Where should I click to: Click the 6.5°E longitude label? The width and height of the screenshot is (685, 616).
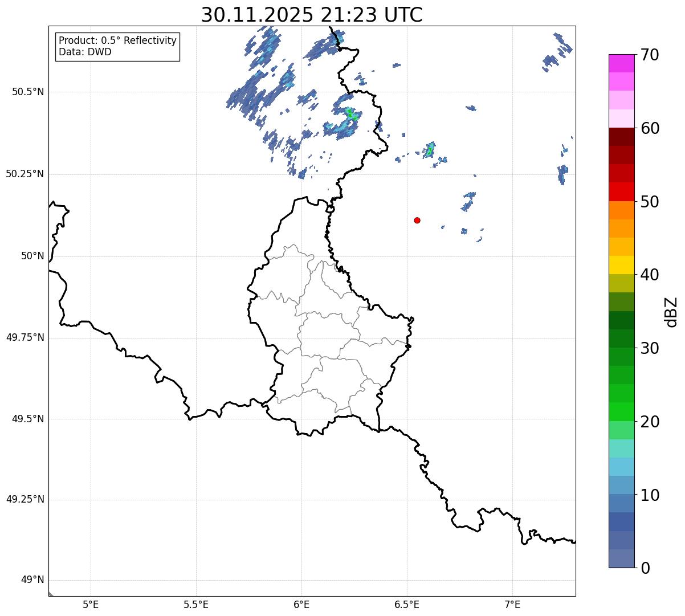(407, 604)
